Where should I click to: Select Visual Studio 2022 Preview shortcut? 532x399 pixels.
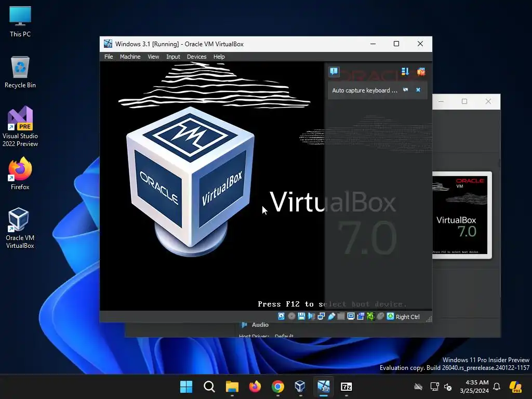(x=20, y=127)
